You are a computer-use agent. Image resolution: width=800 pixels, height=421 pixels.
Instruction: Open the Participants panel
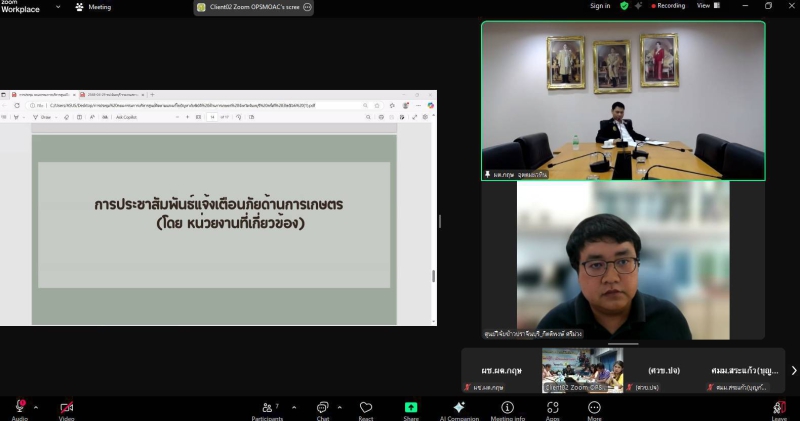(x=267, y=409)
